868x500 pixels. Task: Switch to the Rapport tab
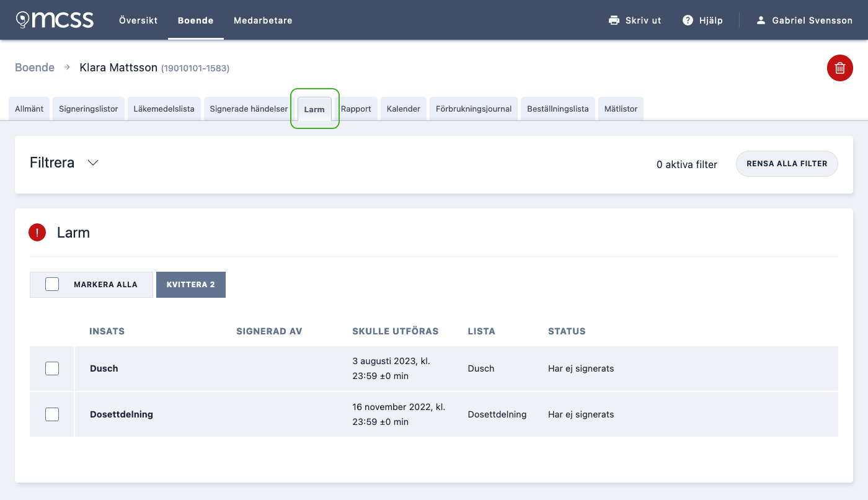[x=356, y=109]
